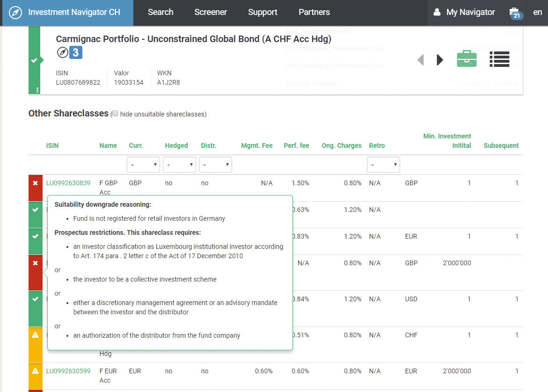Open shareclass link LU0992630599
The image size is (548, 392).
click(x=68, y=371)
